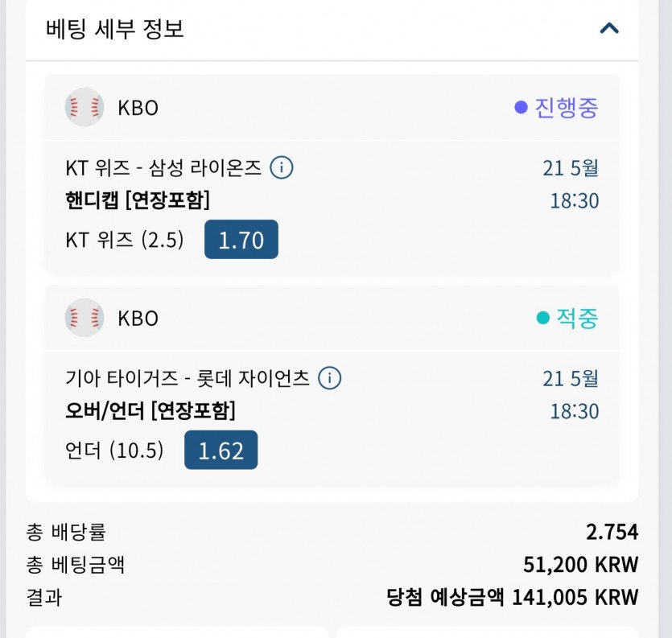The image size is (672, 638).
Task: Click the 오버/언더 [연장포함] market label
Action: click(x=150, y=411)
